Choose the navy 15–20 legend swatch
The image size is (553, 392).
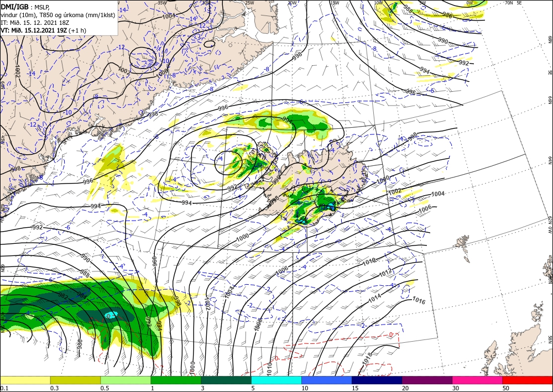coord(377,380)
